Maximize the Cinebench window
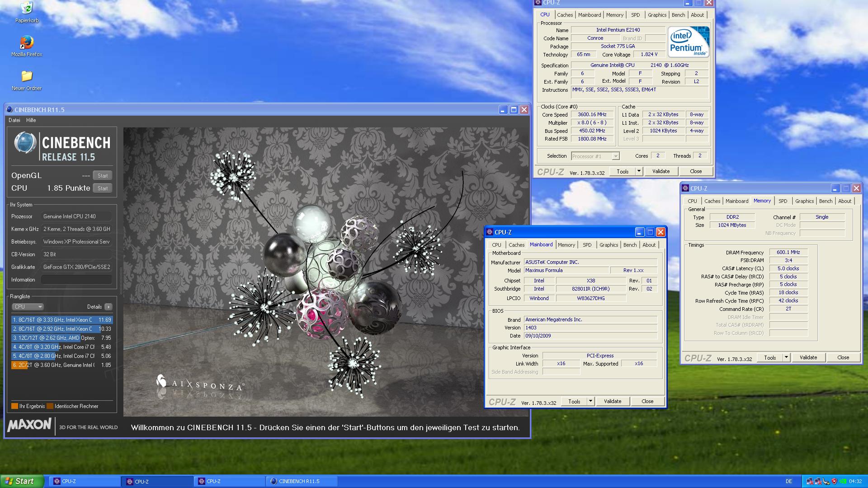The image size is (868, 488). 514,110
